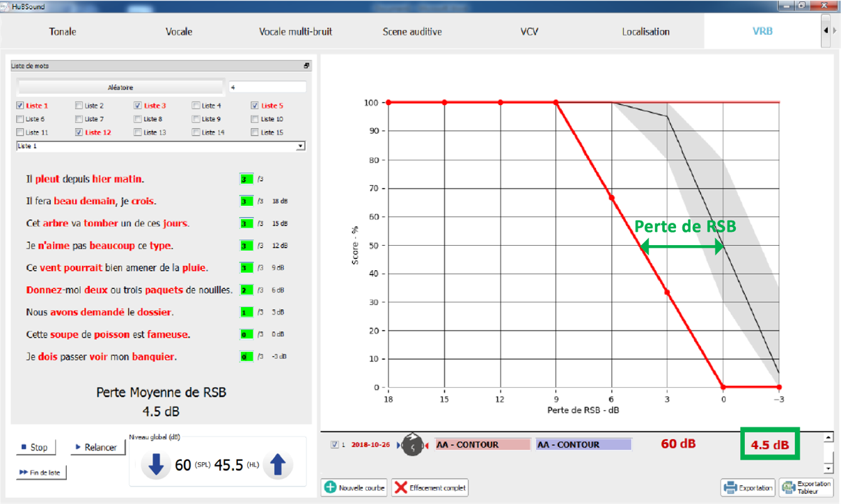Click the head ear-selector icon in curve row
Viewport: 841px width, 504px height.
(414, 445)
